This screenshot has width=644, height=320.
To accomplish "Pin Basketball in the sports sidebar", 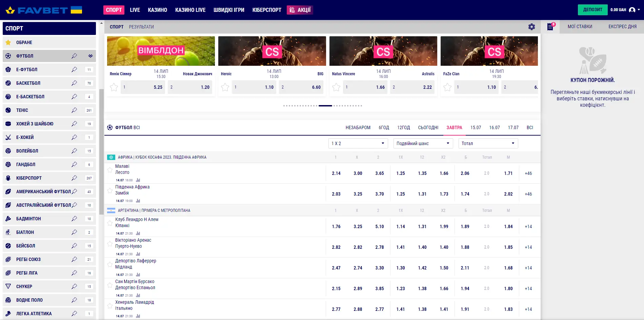I will tap(74, 83).
